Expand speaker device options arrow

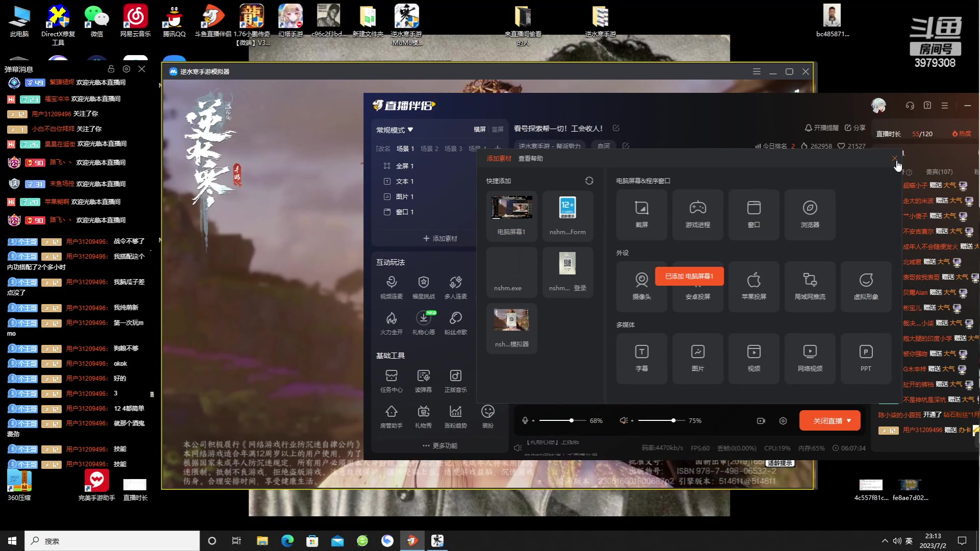[x=632, y=421]
